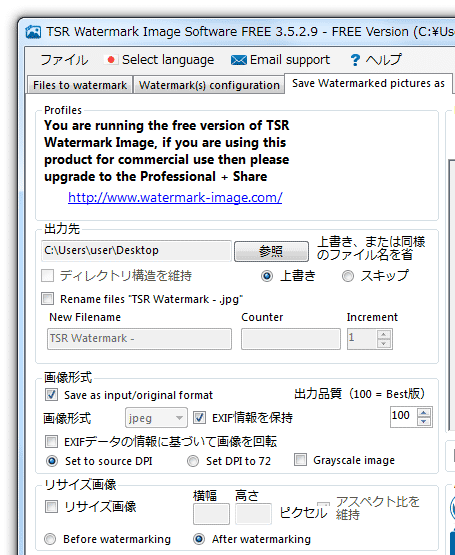Click the 参照 browse button

click(271, 251)
